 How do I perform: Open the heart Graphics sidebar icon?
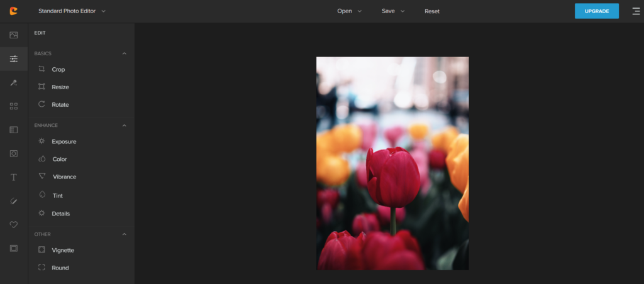point(14,224)
